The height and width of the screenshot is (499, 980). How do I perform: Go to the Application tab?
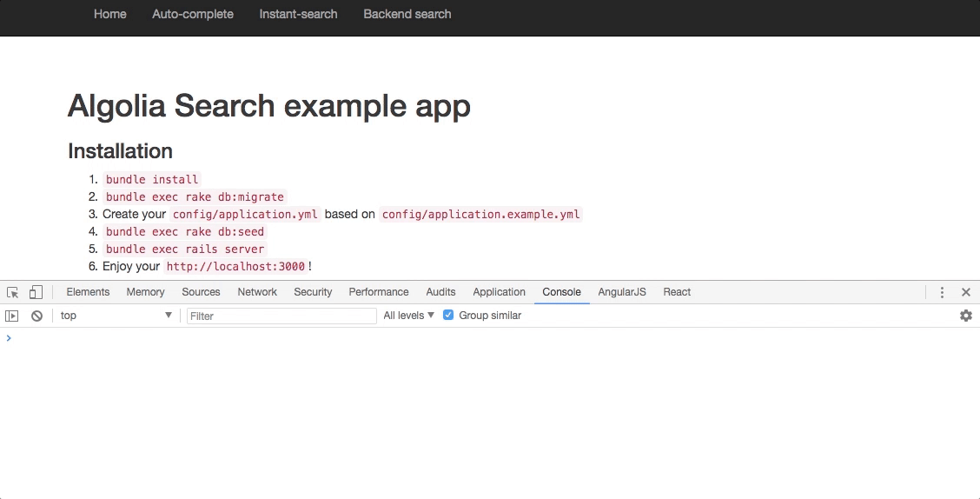tap(500, 292)
